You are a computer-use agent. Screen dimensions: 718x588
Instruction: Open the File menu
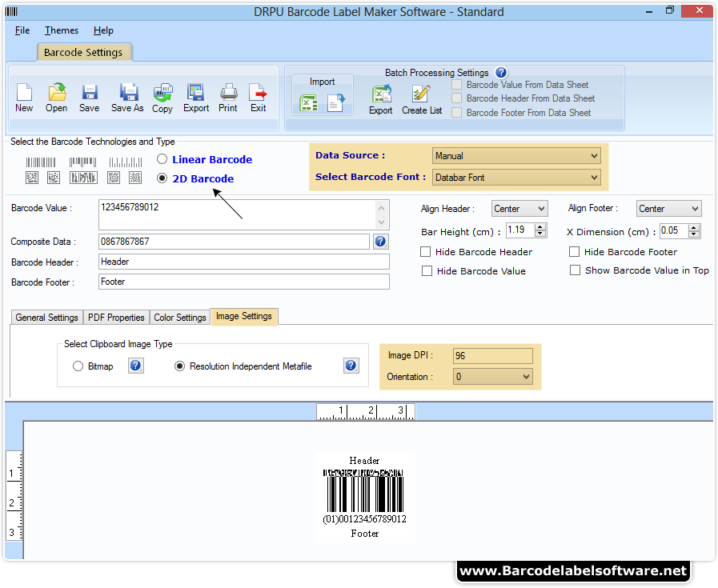point(22,30)
